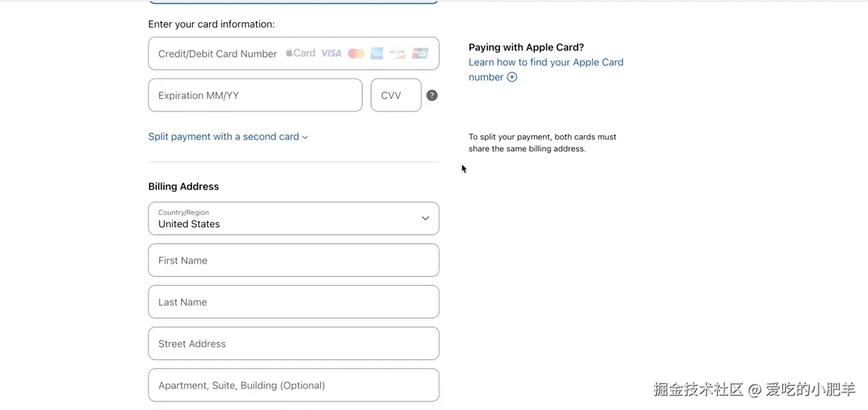Click the Expiration MM/YY field

255,95
